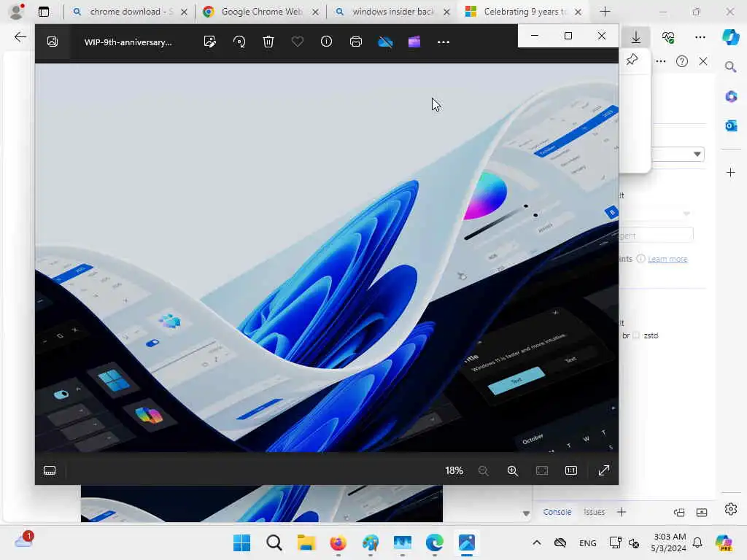The image size is (747, 560).
Task: Open Edge tab actions menu
Action: (43, 12)
